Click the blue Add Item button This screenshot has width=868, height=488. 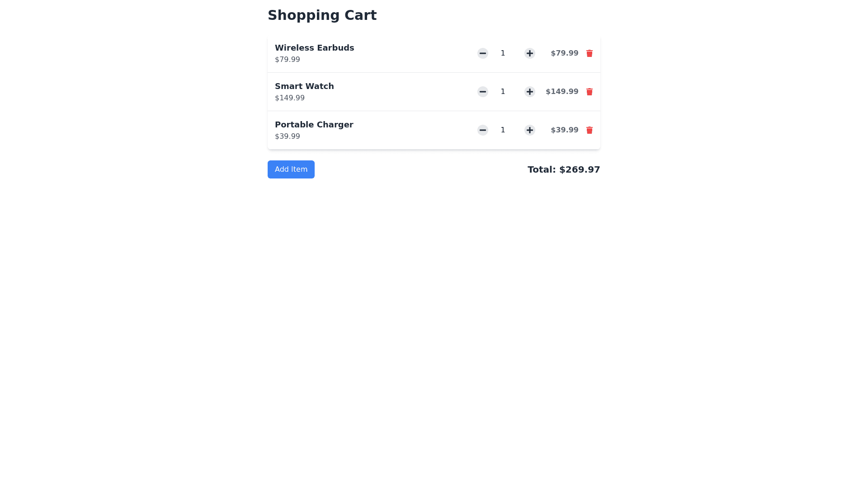point(291,169)
